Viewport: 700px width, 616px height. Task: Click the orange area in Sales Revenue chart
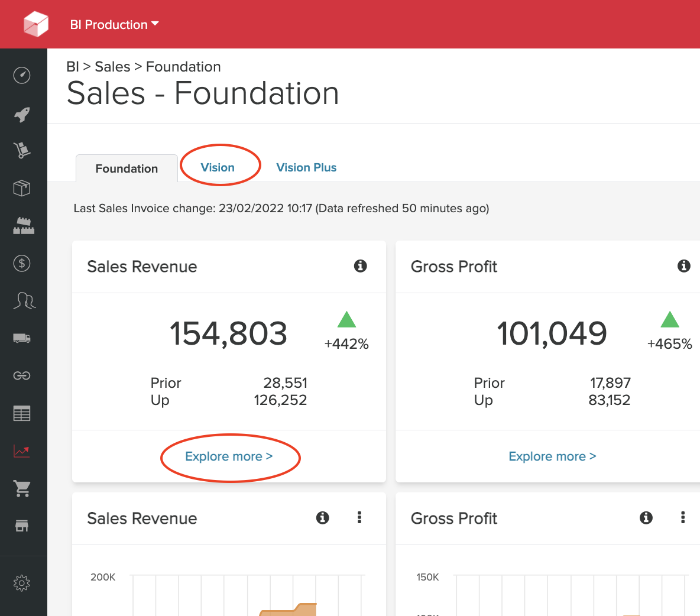click(x=289, y=611)
